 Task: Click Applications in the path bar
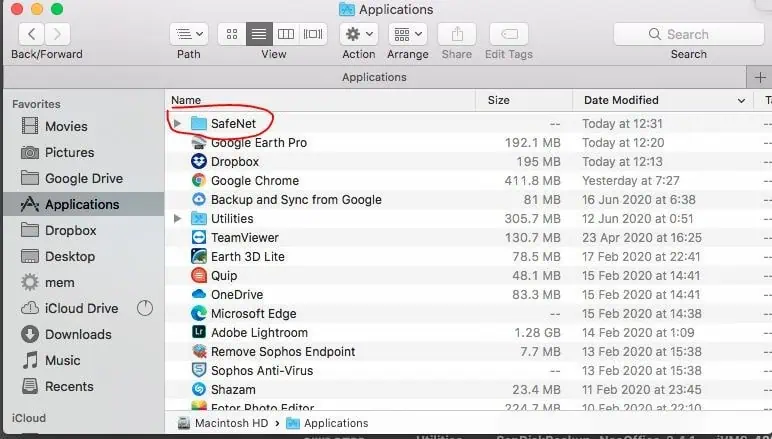(336, 423)
